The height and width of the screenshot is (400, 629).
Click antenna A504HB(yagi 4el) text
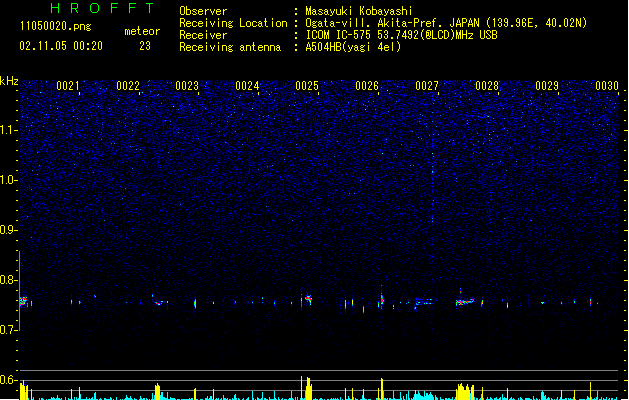tap(353, 47)
